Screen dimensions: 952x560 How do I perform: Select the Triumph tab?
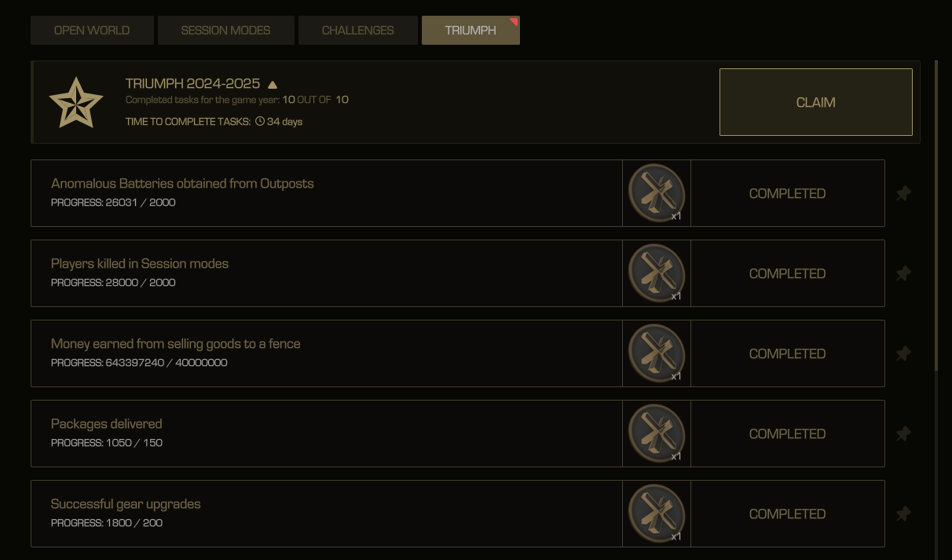pos(471,31)
